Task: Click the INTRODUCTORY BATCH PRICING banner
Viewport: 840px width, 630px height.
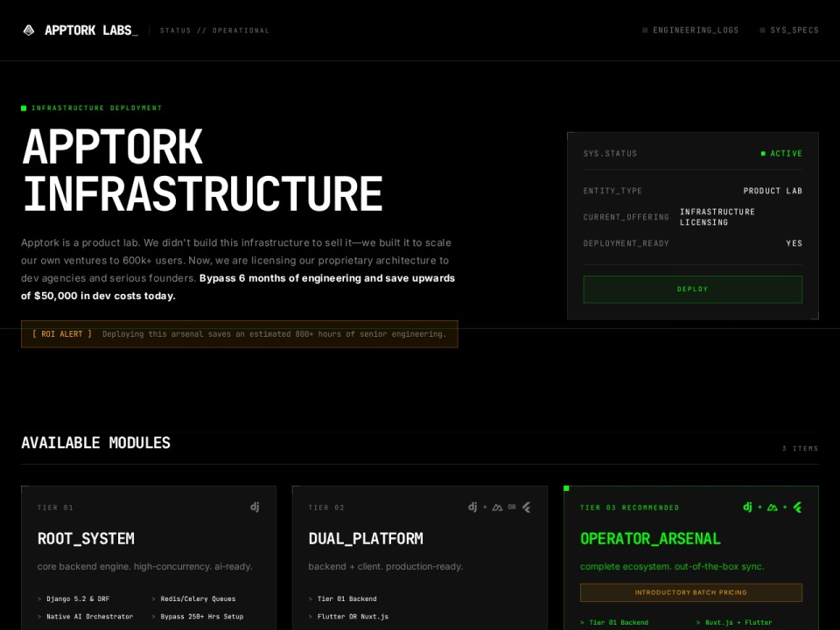Action: tap(691, 592)
